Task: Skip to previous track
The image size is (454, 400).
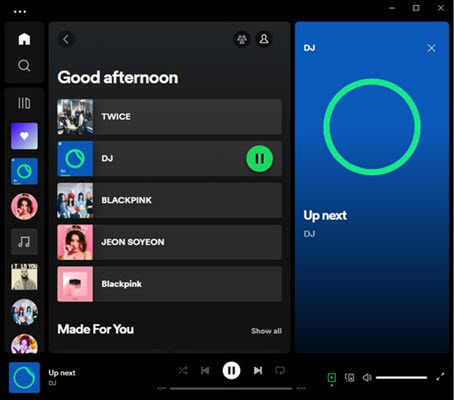Action: (x=205, y=370)
